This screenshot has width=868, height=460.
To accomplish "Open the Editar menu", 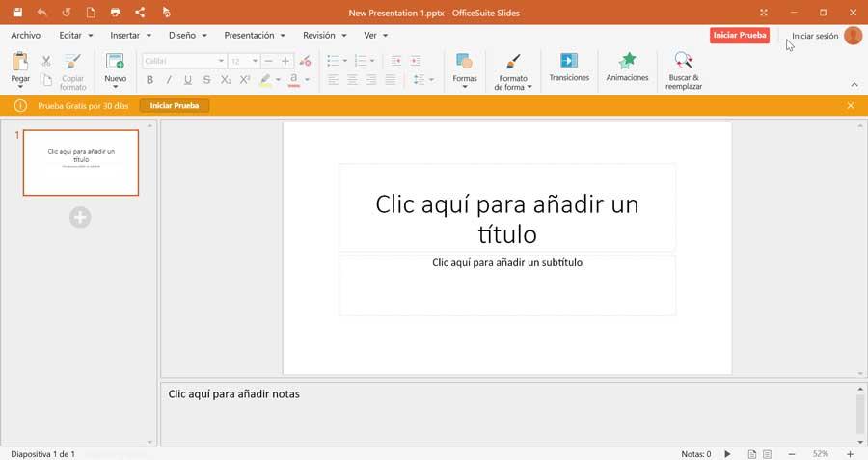I will click(76, 35).
